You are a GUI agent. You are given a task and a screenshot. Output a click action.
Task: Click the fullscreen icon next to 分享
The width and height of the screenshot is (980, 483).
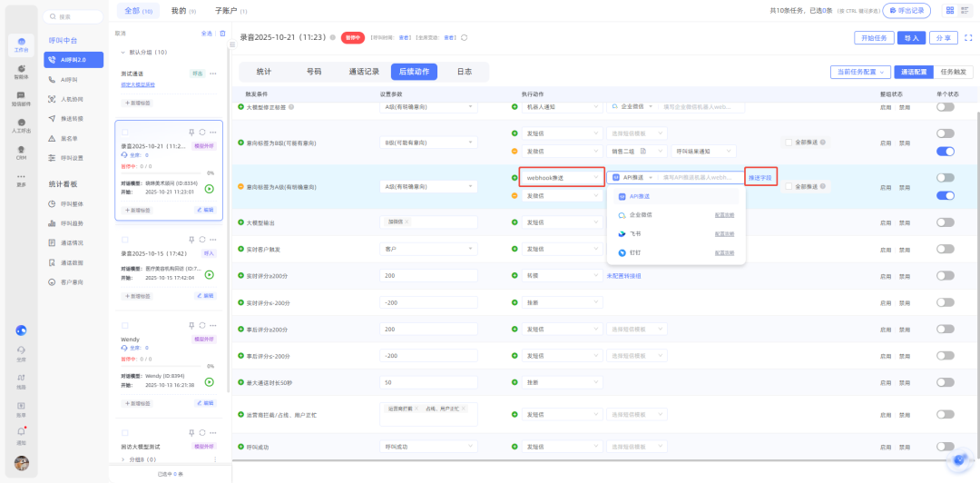click(x=968, y=38)
